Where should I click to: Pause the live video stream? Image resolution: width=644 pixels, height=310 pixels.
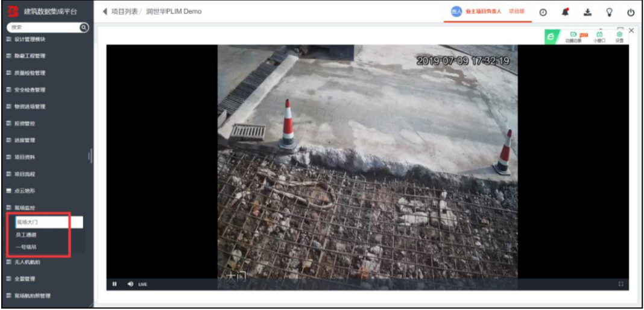click(115, 283)
